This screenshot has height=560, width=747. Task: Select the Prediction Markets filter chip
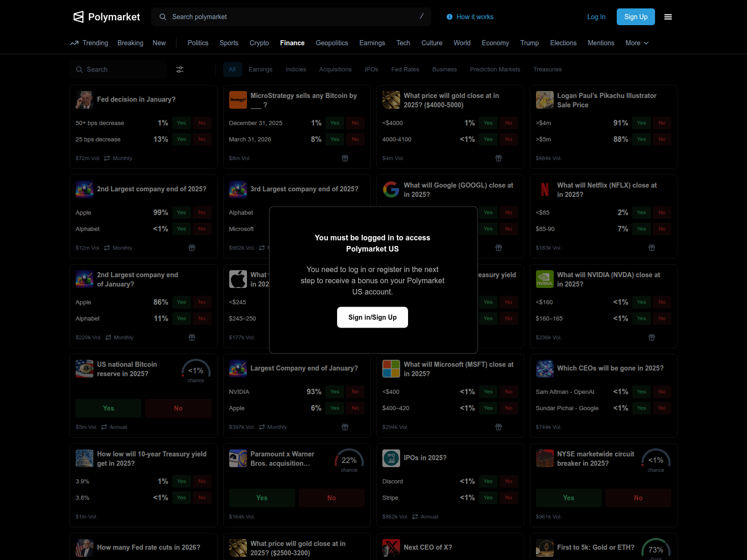pyautogui.click(x=495, y=70)
